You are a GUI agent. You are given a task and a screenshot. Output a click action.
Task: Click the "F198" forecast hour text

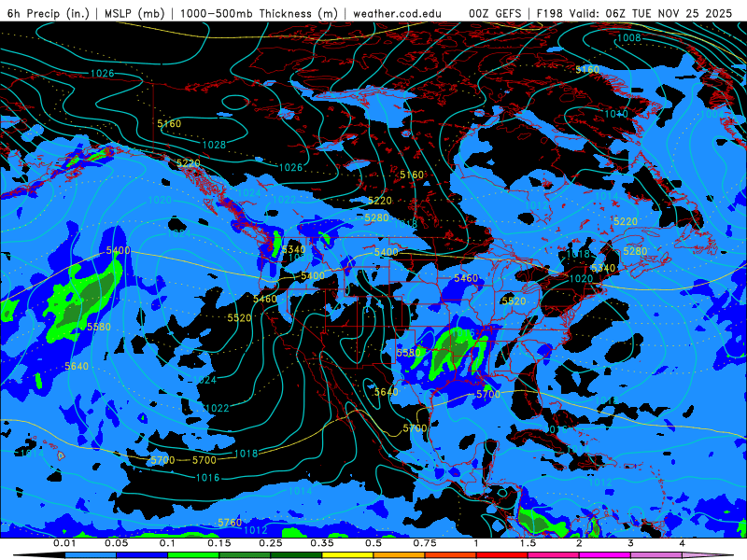(549, 13)
